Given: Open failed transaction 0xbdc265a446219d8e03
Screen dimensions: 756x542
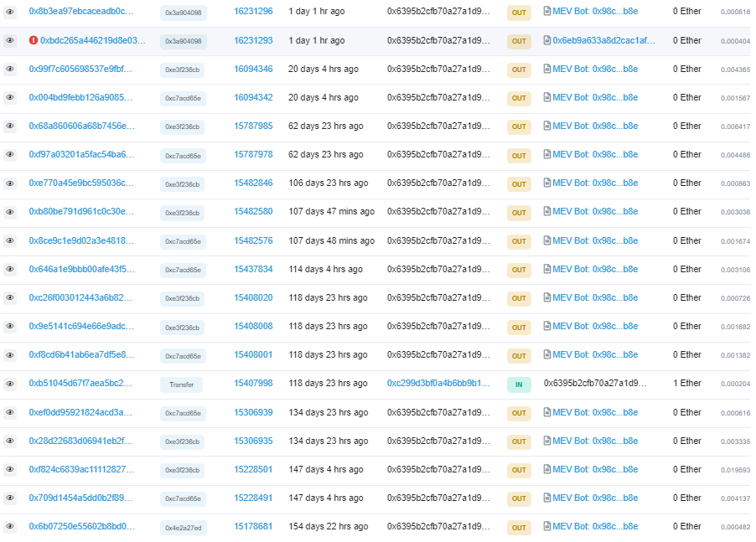Looking at the screenshot, I should click(92, 40).
